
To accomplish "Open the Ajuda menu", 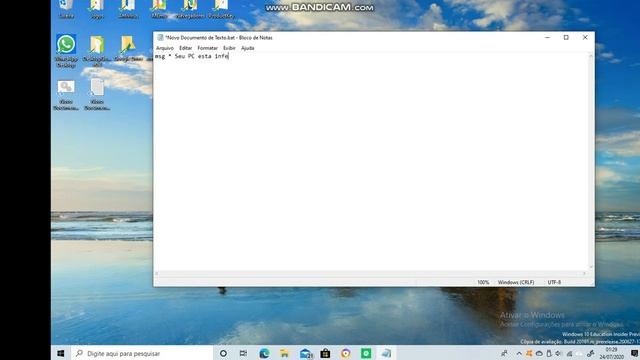I will tap(247, 48).
